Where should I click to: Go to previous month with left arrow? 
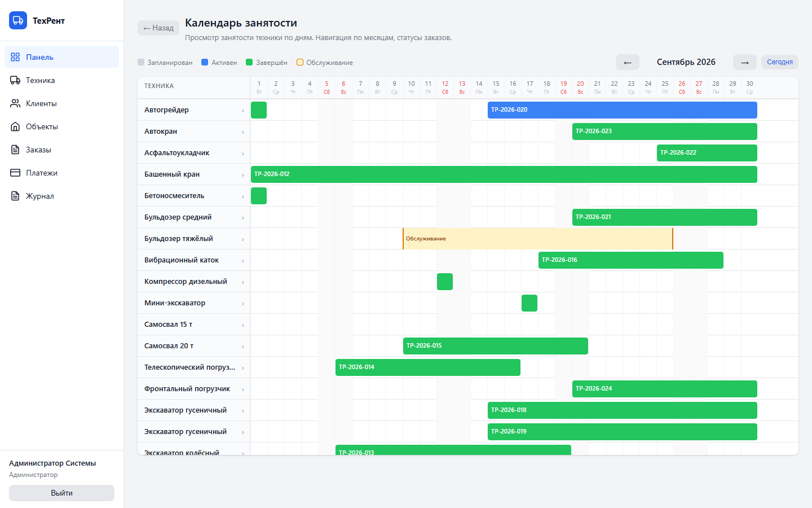pyautogui.click(x=628, y=62)
